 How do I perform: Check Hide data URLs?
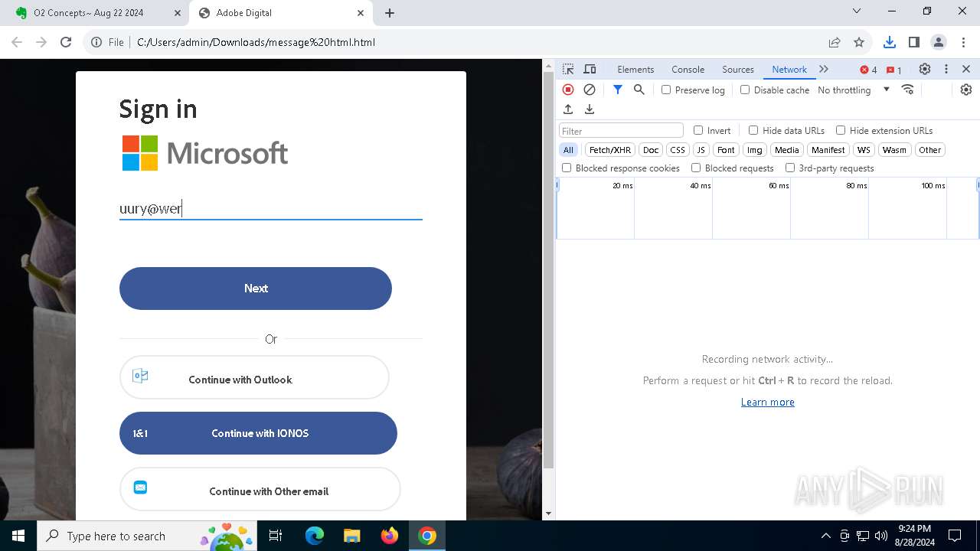pyautogui.click(x=753, y=130)
